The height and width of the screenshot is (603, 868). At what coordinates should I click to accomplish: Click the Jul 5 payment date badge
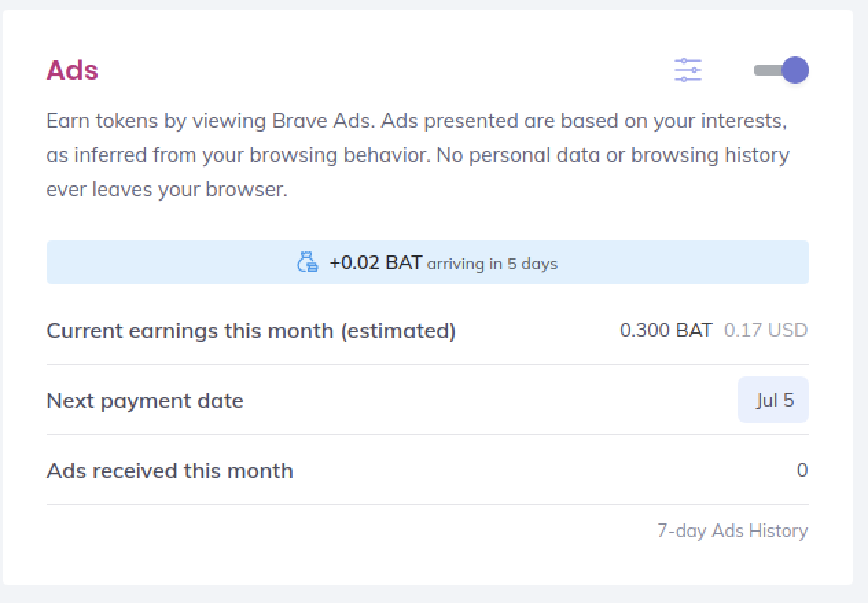[773, 400]
